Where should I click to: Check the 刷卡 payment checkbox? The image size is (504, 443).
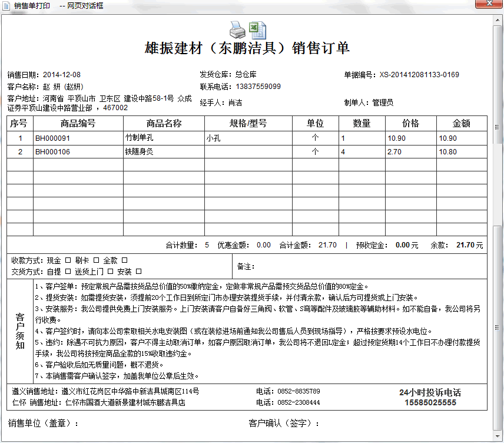click(x=96, y=260)
